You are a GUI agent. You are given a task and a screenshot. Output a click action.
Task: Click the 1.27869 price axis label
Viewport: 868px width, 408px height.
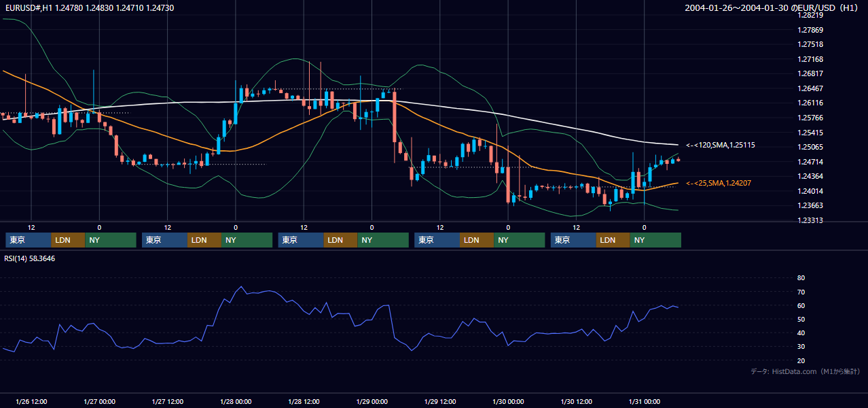pyautogui.click(x=811, y=30)
